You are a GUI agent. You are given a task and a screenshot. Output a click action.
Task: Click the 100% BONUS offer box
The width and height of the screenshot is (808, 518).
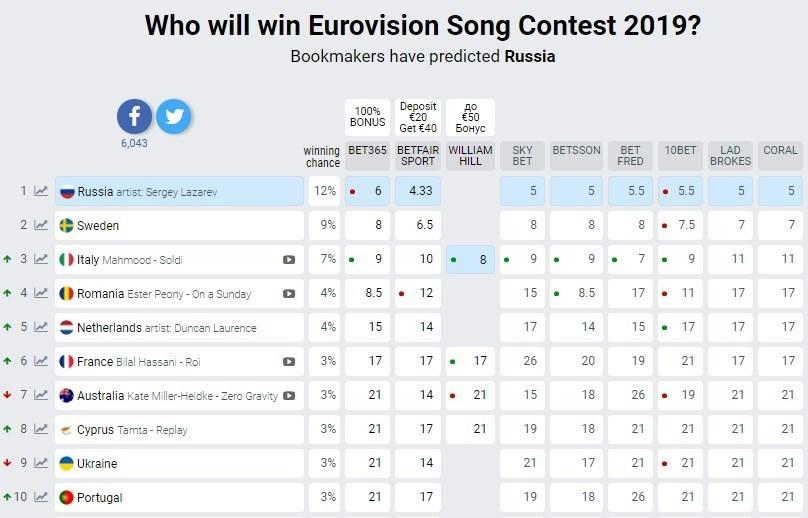pyautogui.click(x=367, y=117)
